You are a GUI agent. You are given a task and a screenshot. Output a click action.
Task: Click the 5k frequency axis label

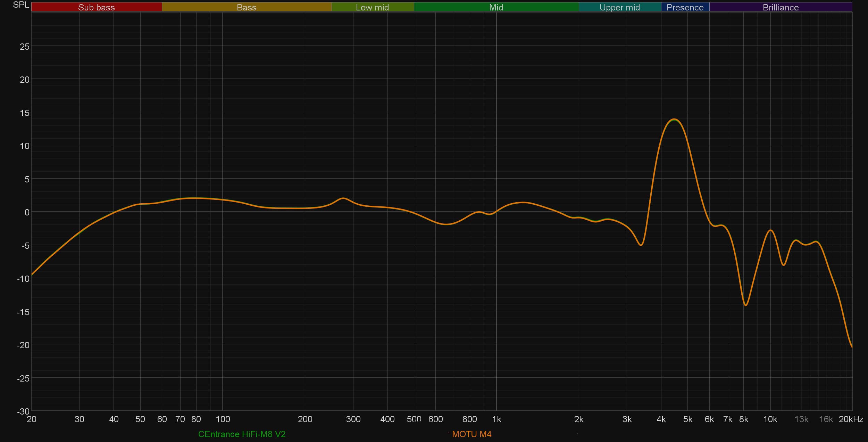(687, 419)
